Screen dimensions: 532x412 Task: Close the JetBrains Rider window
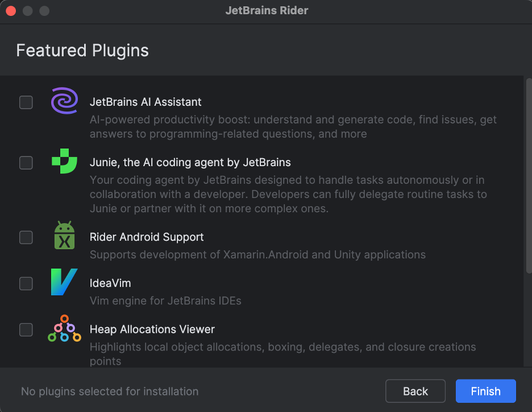tap(11, 11)
